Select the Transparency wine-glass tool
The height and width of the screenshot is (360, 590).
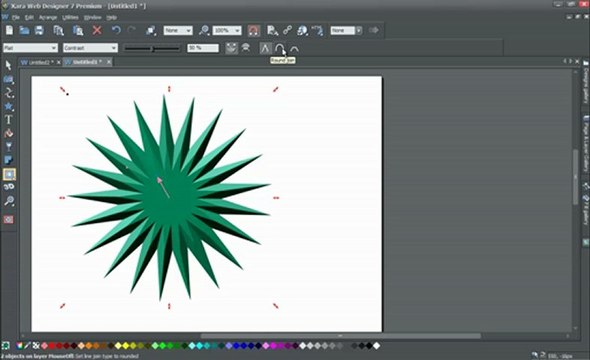8,147
